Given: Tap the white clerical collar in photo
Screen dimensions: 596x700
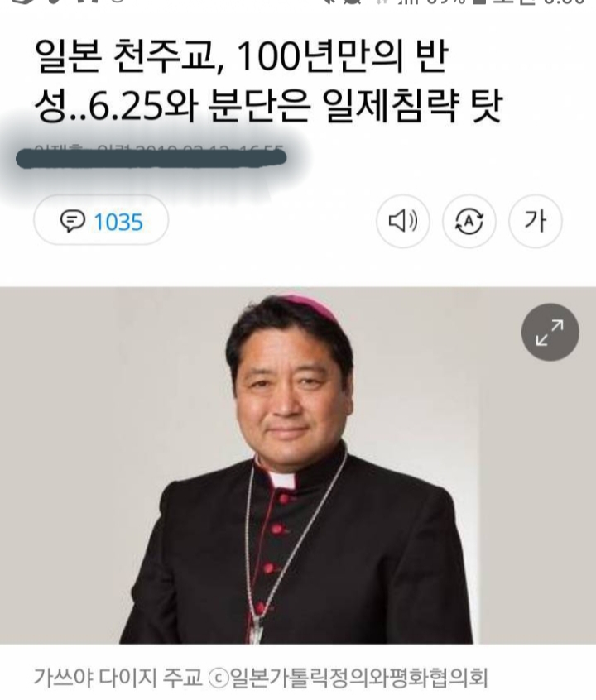Looking at the screenshot, I should coord(282,479).
